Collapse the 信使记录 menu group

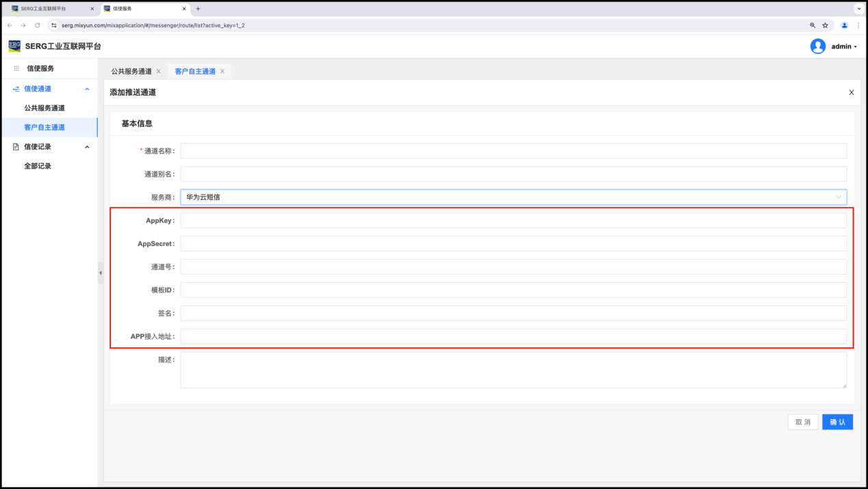(x=87, y=147)
